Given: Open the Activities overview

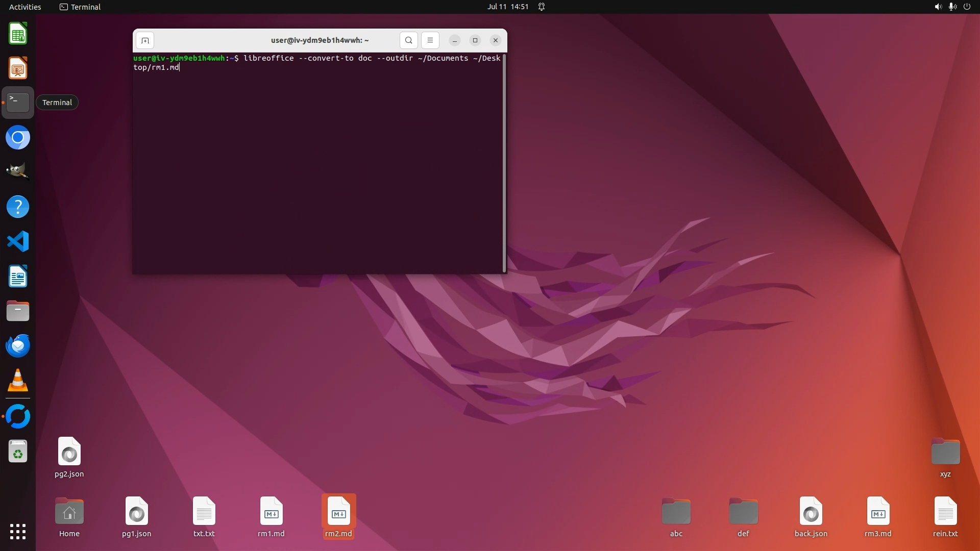Looking at the screenshot, I should 25,7.
